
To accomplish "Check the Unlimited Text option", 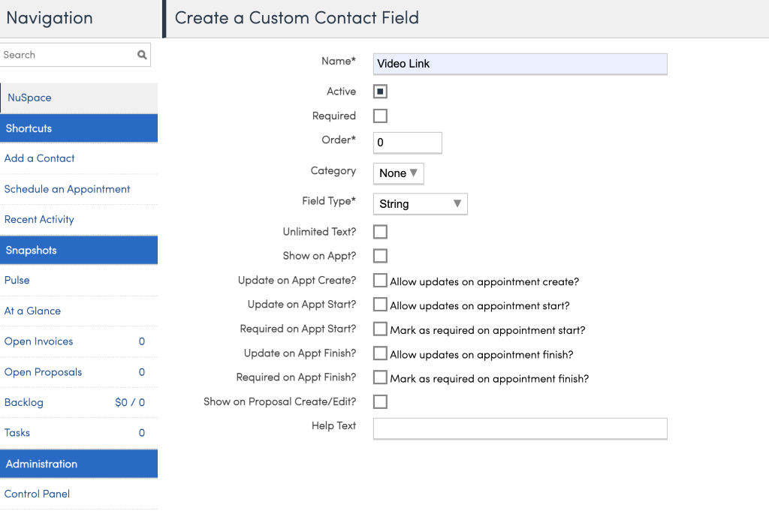I will 380,232.
